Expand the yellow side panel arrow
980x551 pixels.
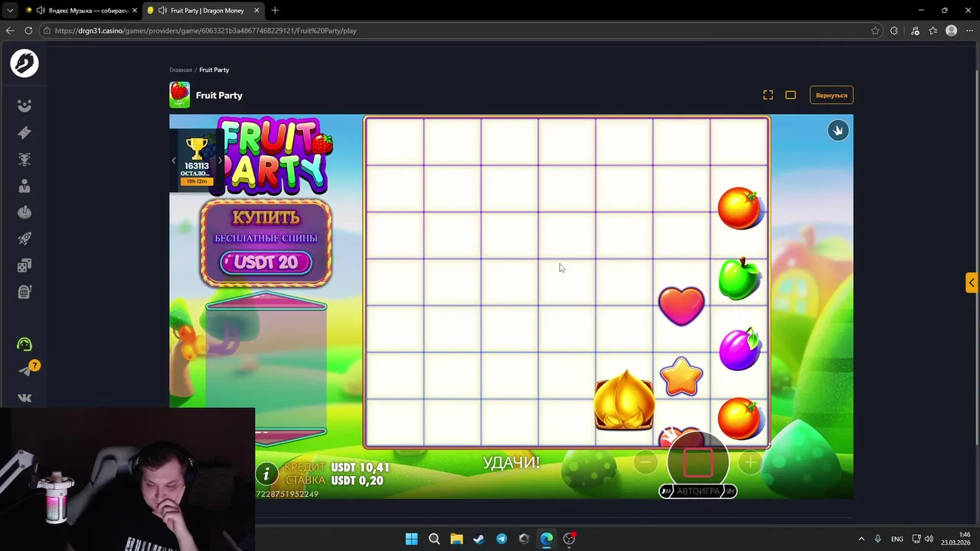(971, 282)
